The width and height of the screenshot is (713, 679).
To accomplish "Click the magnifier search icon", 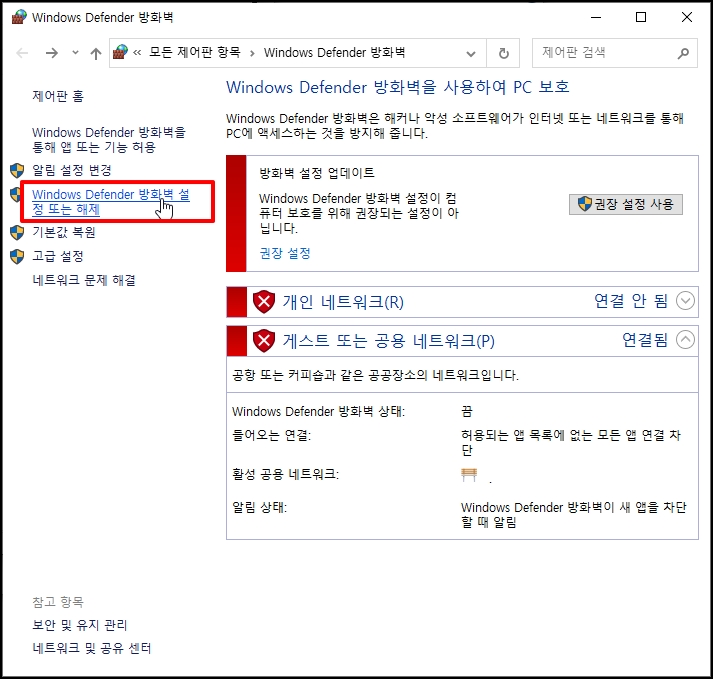I will 683,54.
